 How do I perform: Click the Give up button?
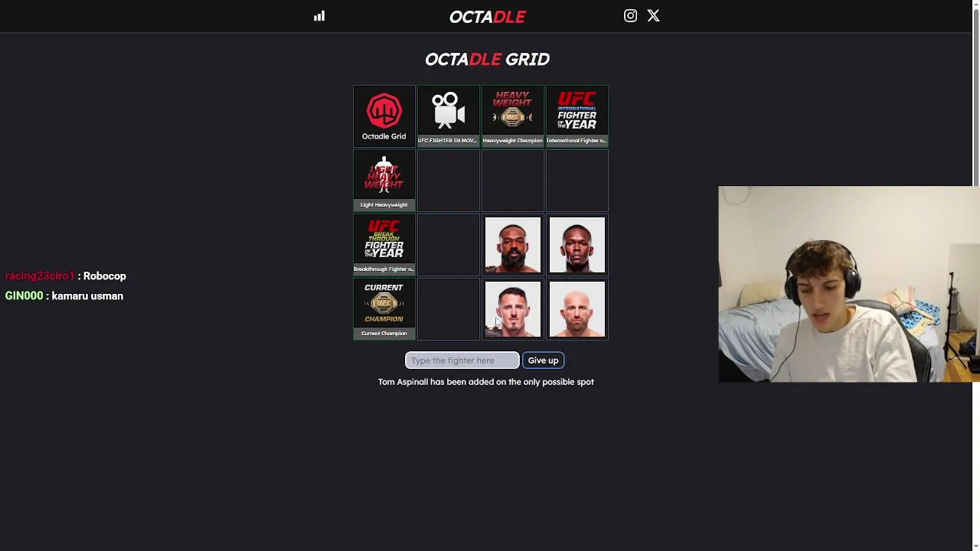(543, 360)
